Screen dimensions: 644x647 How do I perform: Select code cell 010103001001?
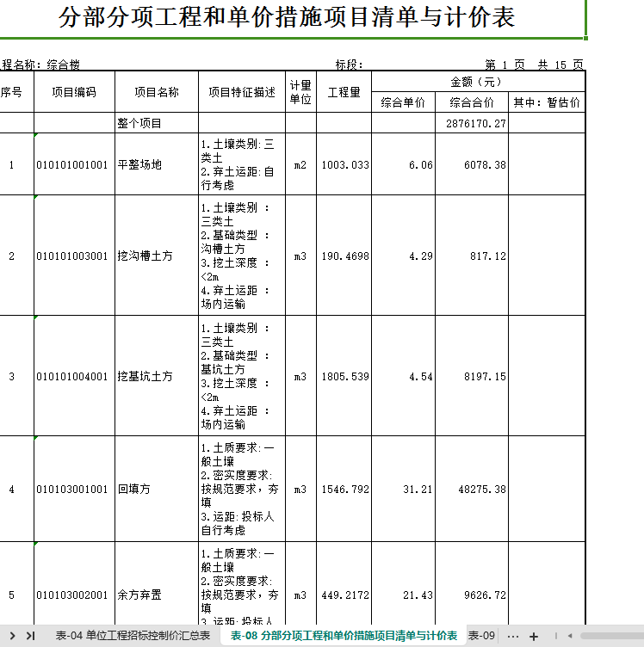coord(74,489)
